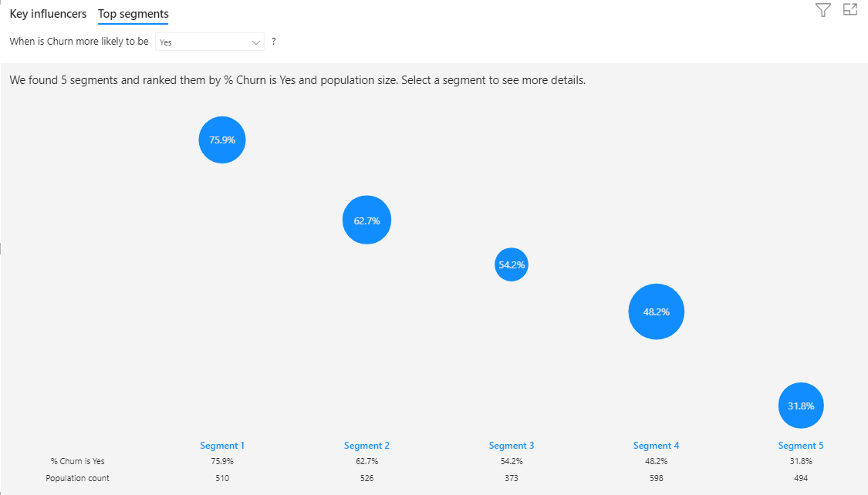Open the Segment 1 link
The height and width of the screenshot is (495, 868).
(222, 446)
